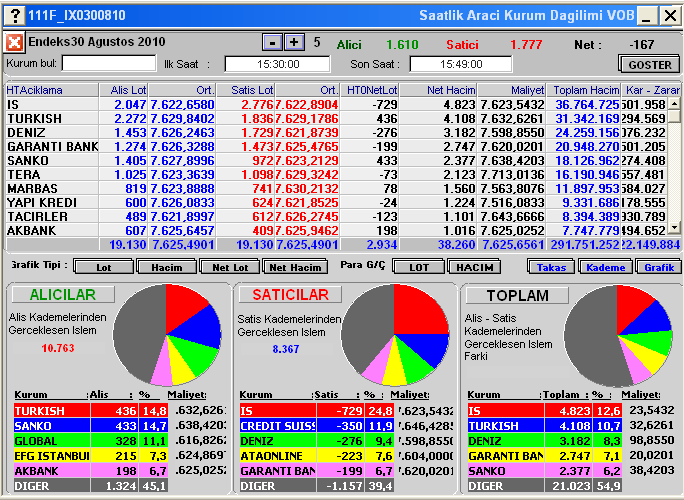Click ALICILAR transaction value 10.763

pyautogui.click(x=58, y=348)
